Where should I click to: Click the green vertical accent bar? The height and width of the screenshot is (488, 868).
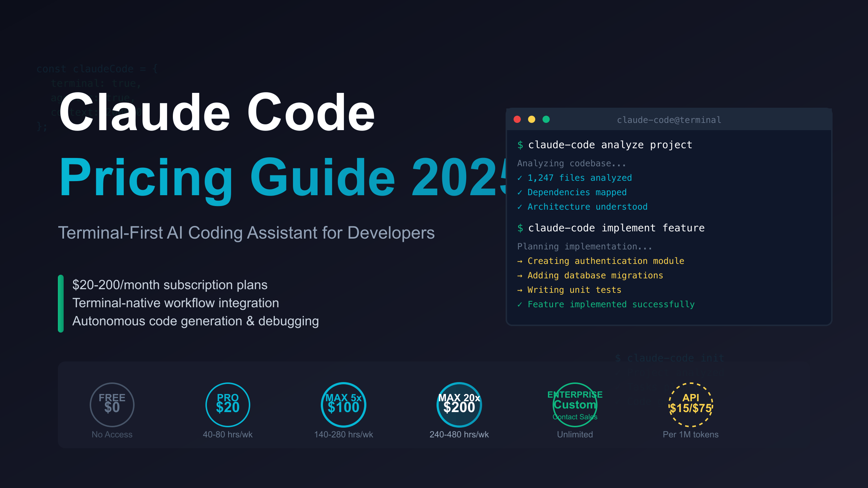tap(61, 303)
